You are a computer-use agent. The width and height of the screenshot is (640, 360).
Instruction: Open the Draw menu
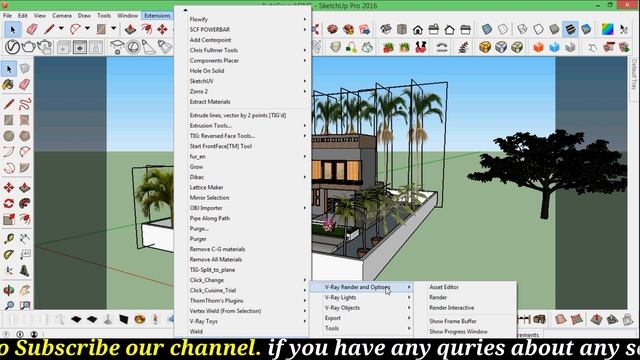tap(84, 16)
